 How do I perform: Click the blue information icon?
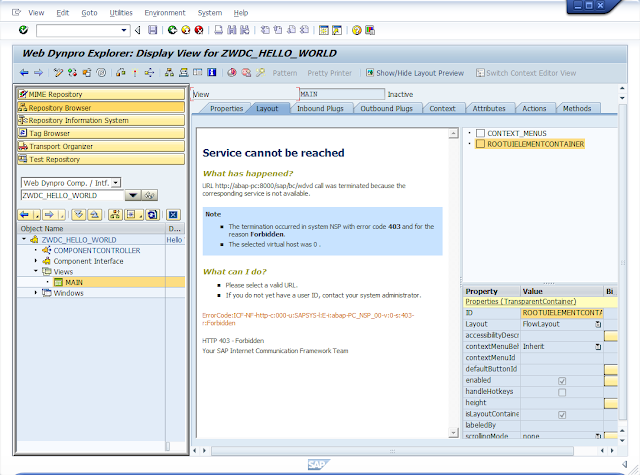pos(211,73)
